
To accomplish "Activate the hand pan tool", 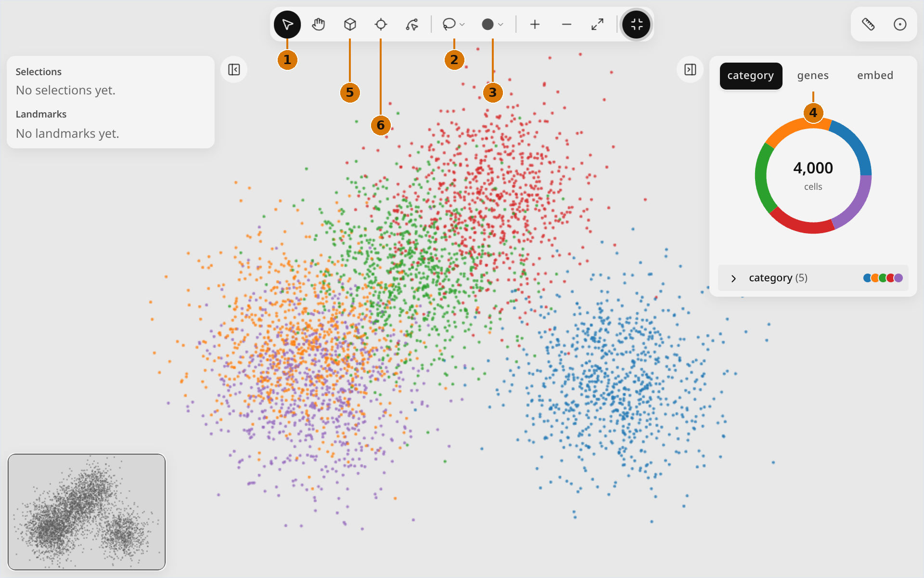I will [319, 25].
